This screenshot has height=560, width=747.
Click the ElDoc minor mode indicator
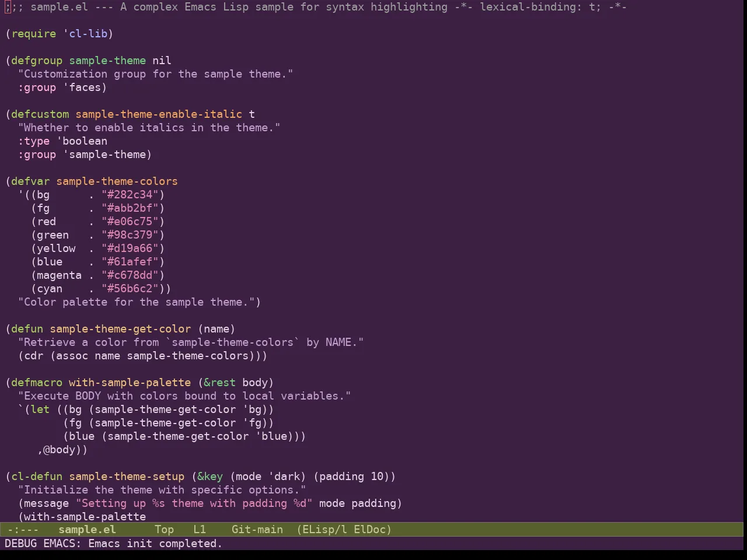click(x=373, y=530)
